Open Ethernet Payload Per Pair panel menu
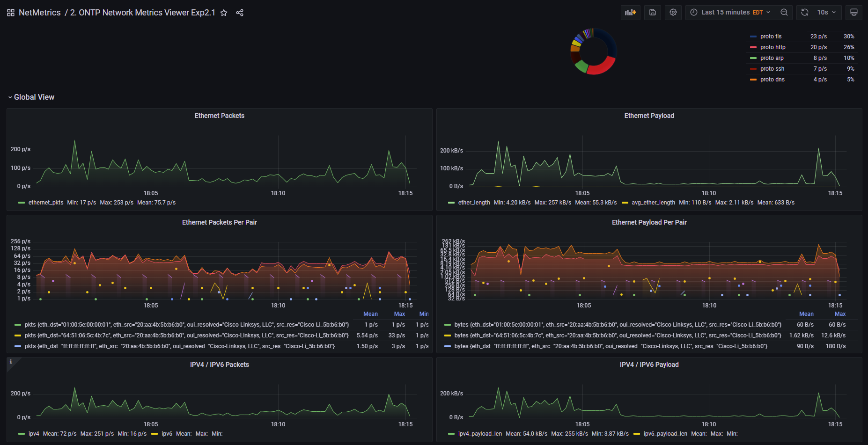The width and height of the screenshot is (868, 445). click(649, 222)
